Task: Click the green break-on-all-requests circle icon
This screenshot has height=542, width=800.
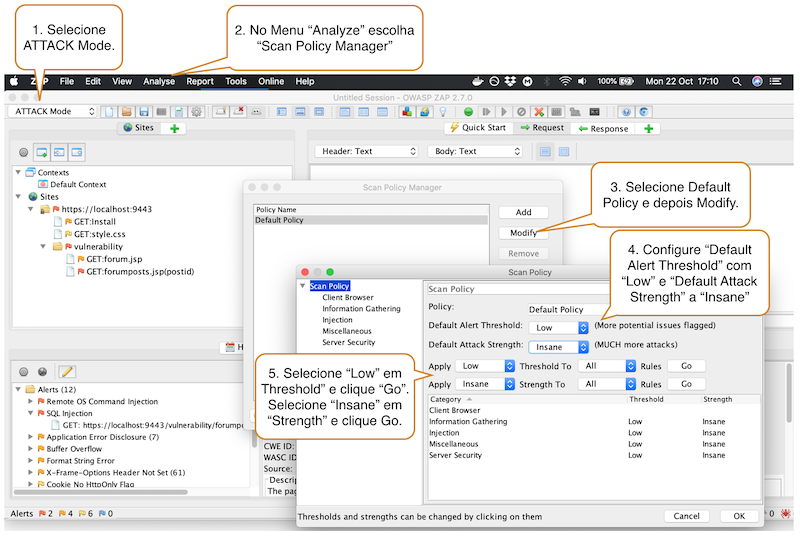Action: 468,112
